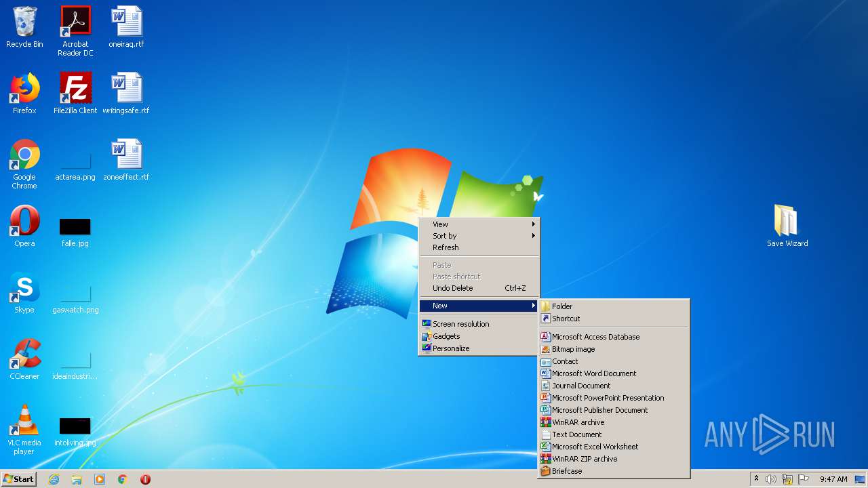
Task: Create a new Contact
Action: [614, 361]
